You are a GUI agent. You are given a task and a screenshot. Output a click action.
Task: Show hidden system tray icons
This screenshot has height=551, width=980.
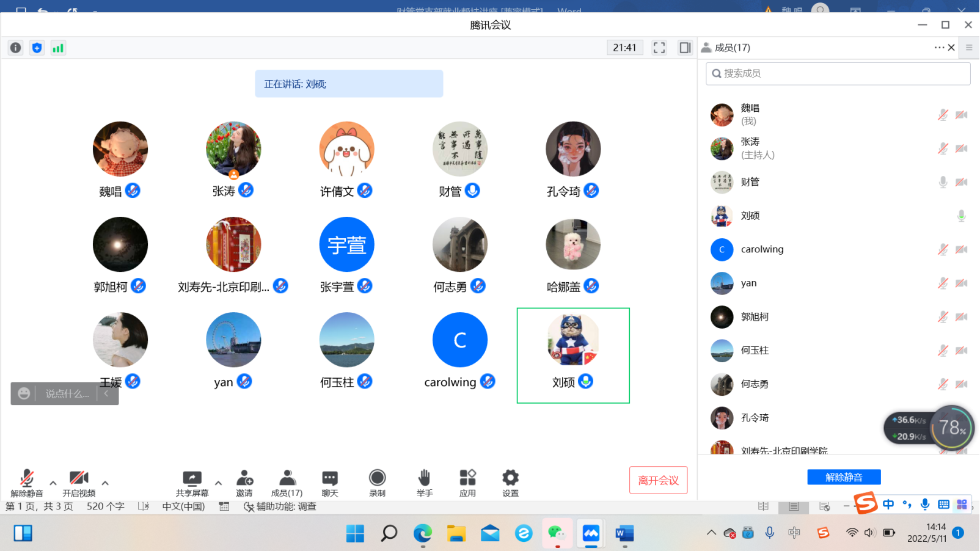711,533
